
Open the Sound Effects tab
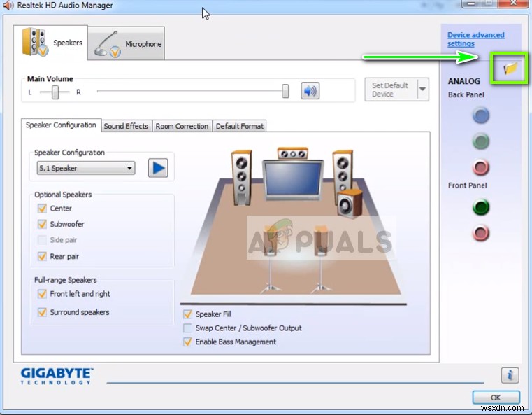click(x=126, y=126)
